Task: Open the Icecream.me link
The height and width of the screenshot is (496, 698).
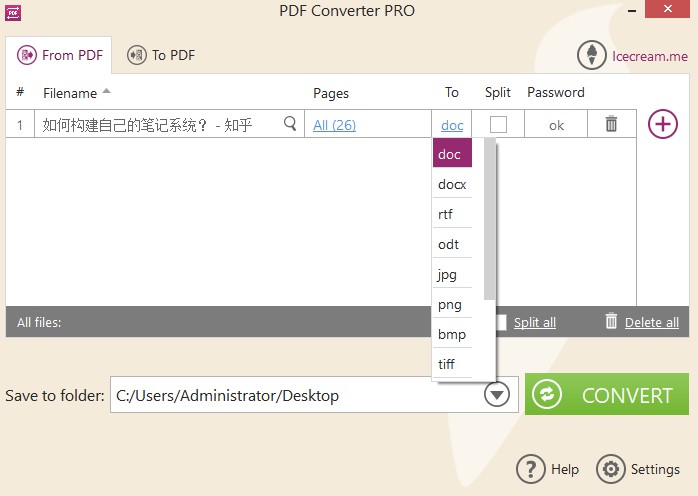Action: (649, 56)
